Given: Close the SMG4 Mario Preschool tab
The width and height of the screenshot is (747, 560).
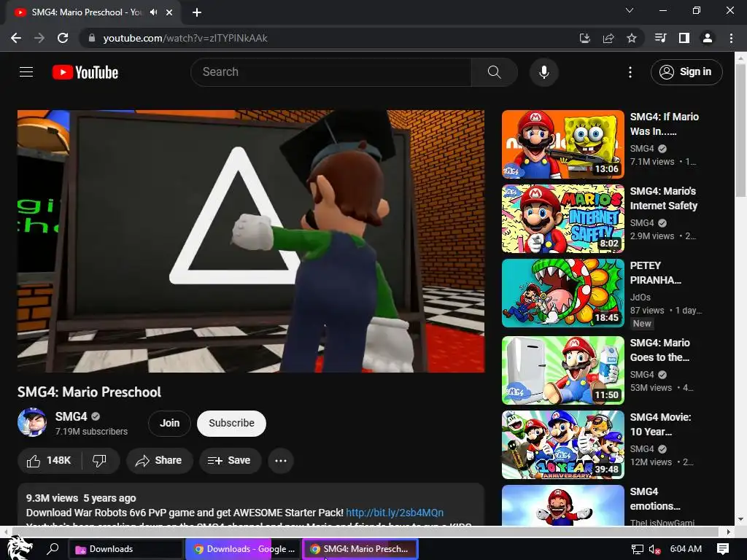Looking at the screenshot, I should 169,12.
